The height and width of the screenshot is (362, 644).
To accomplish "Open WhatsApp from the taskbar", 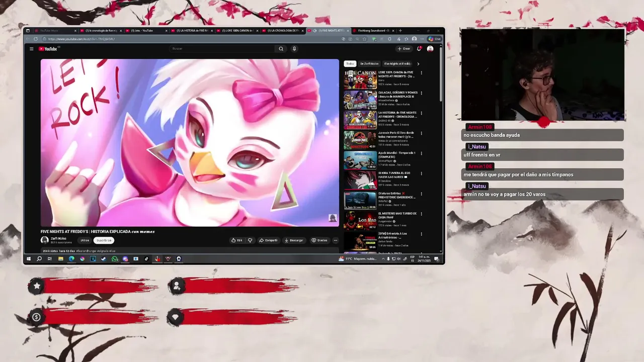I will (x=115, y=259).
